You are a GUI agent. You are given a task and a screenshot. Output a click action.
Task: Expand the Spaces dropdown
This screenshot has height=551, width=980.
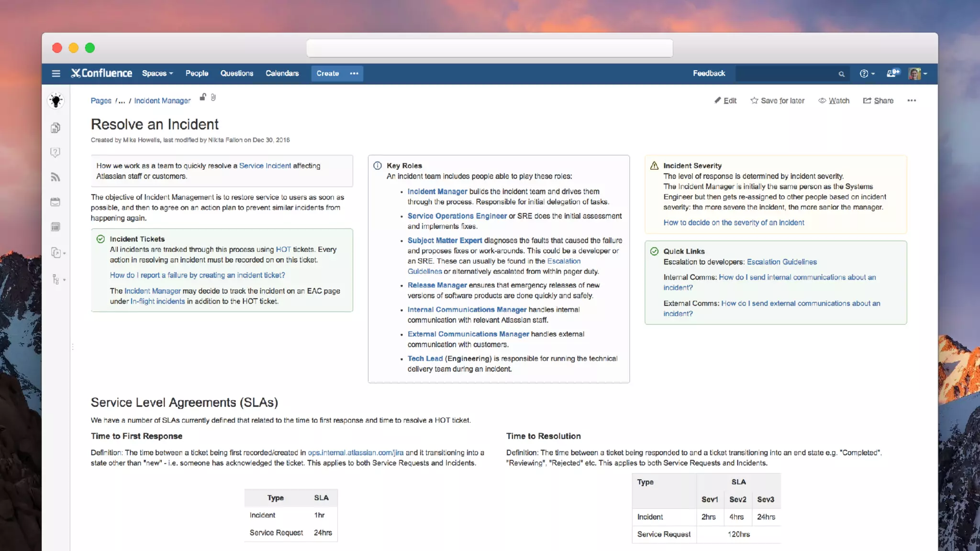pyautogui.click(x=157, y=73)
